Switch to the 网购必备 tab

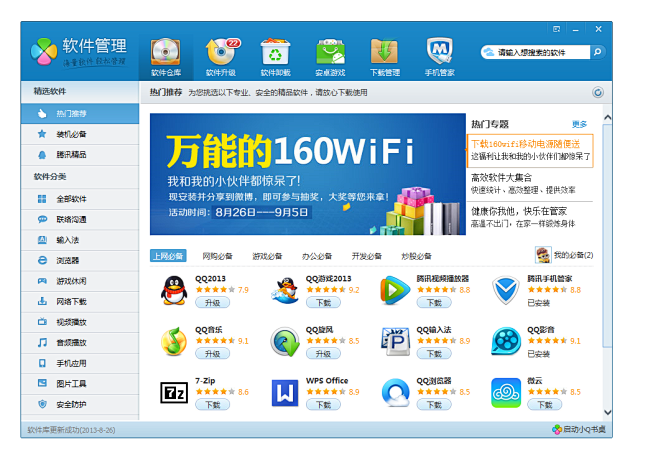(x=217, y=256)
